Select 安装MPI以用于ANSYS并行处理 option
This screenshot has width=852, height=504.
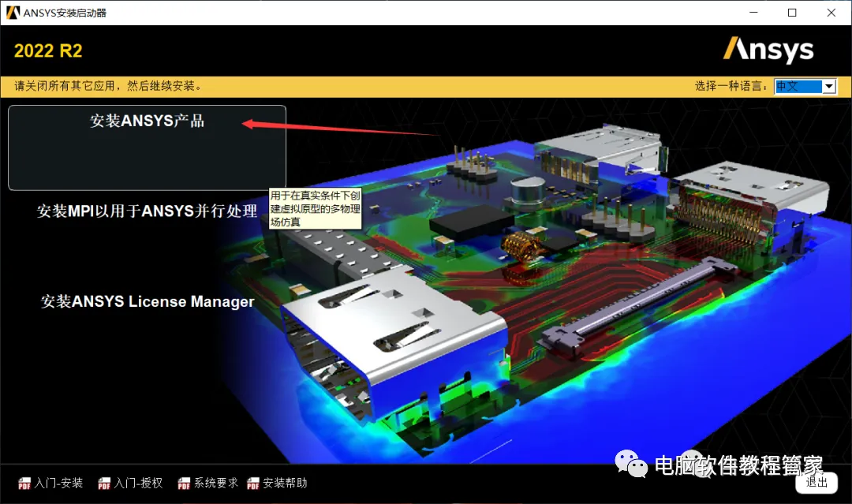click(147, 211)
